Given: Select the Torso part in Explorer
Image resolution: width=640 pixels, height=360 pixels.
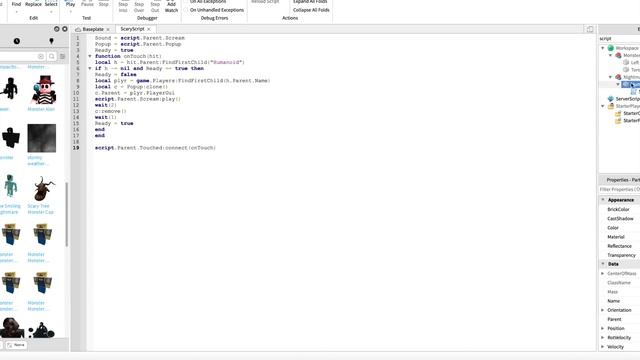Looking at the screenshot, I should pyautogui.click(x=632, y=70).
